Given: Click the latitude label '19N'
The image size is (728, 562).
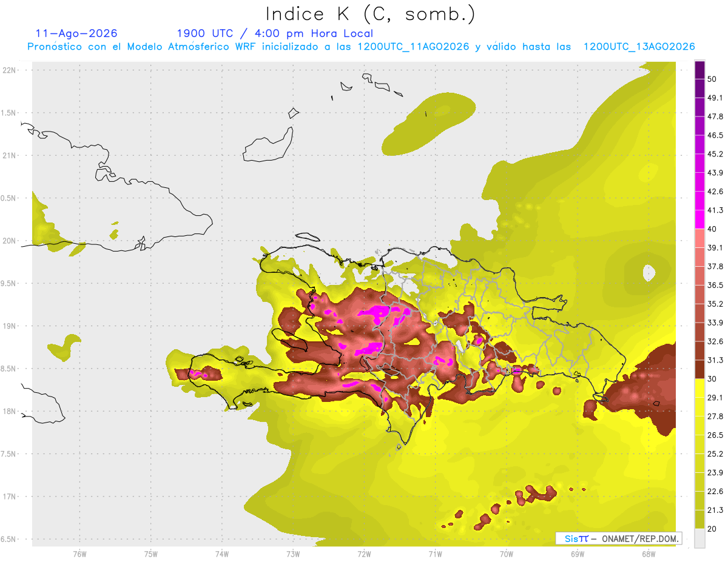Looking at the screenshot, I should 10,326.
